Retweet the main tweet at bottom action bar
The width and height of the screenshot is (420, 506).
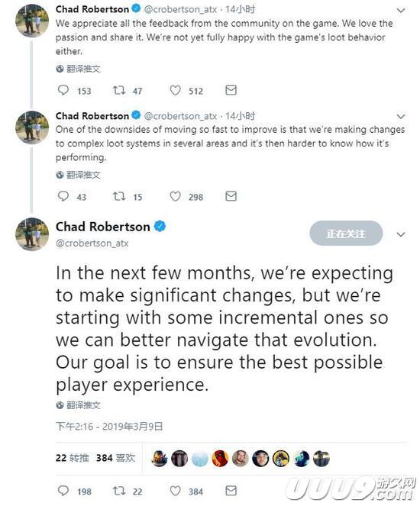click(119, 491)
